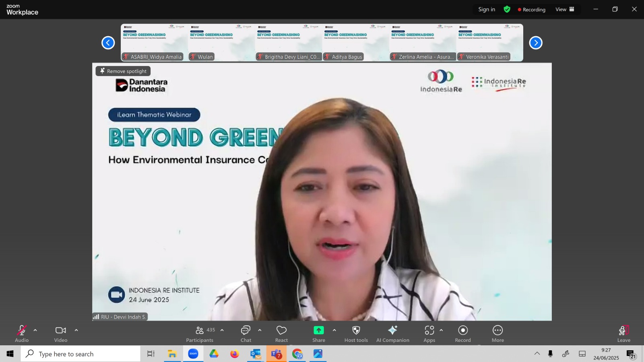Open the View layout menu

pos(565,9)
